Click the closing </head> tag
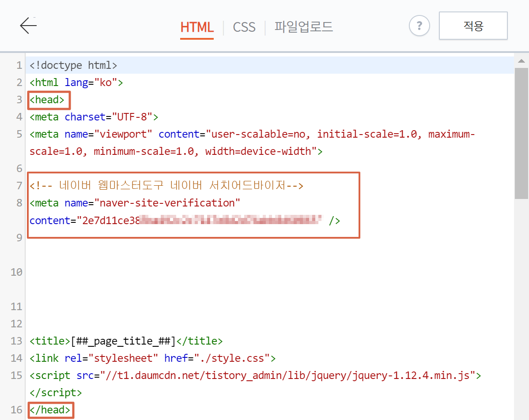Viewport: 529px width, 420px height. [50, 410]
